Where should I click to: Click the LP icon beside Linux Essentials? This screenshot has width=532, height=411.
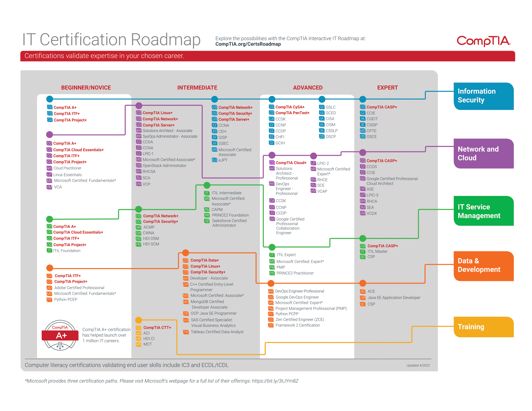coord(49,175)
